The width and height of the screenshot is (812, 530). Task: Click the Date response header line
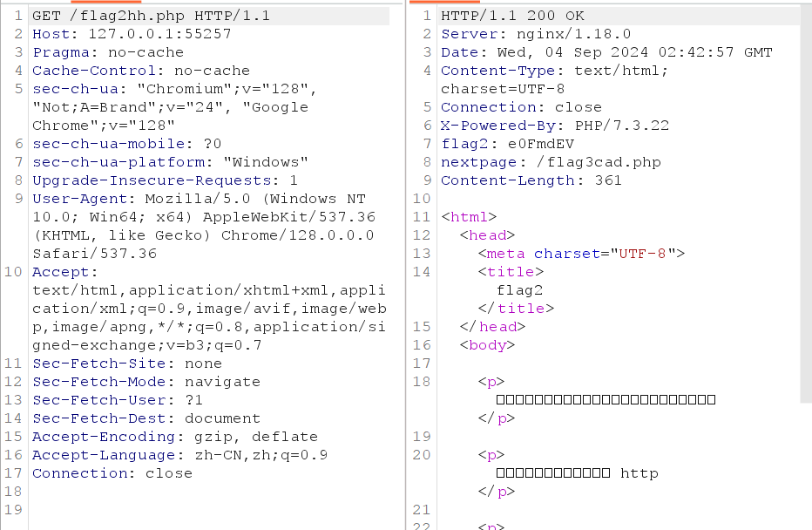coord(606,52)
